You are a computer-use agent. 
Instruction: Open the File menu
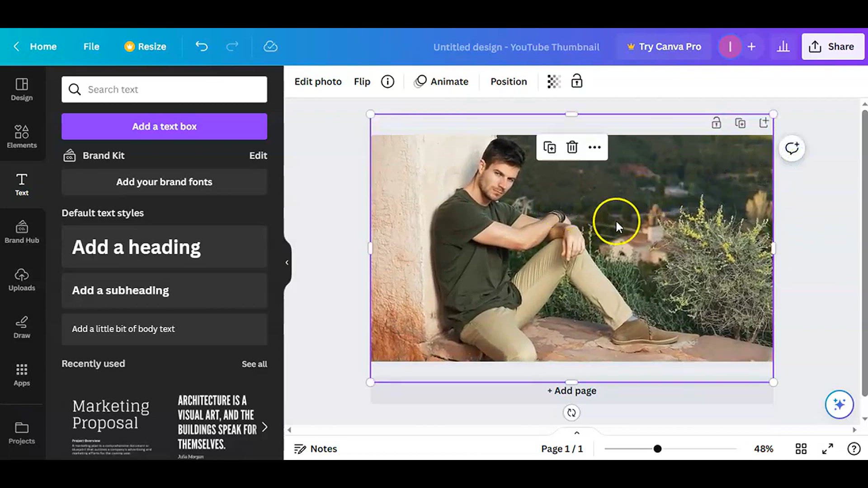click(91, 47)
